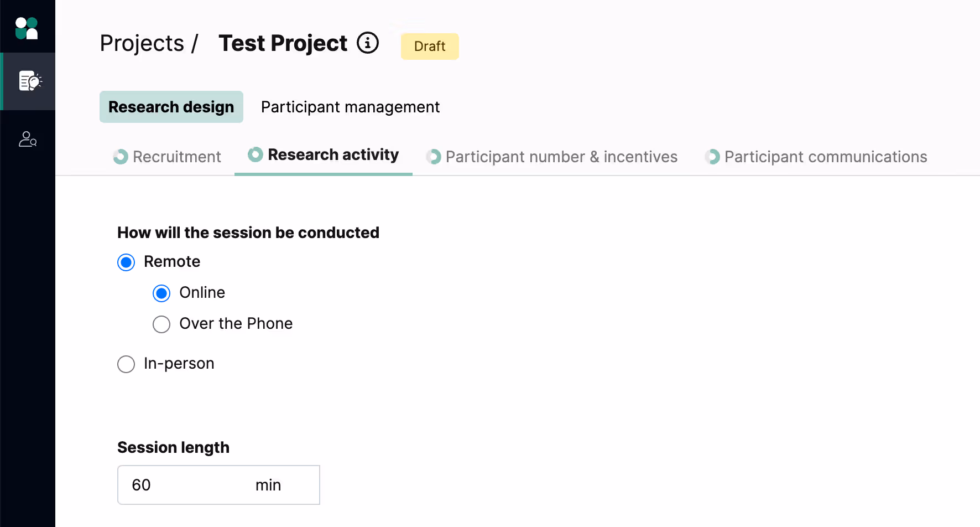Click Participant communications progress circle icon
Image resolution: width=980 pixels, height=527 pixels.
(712, 157)
